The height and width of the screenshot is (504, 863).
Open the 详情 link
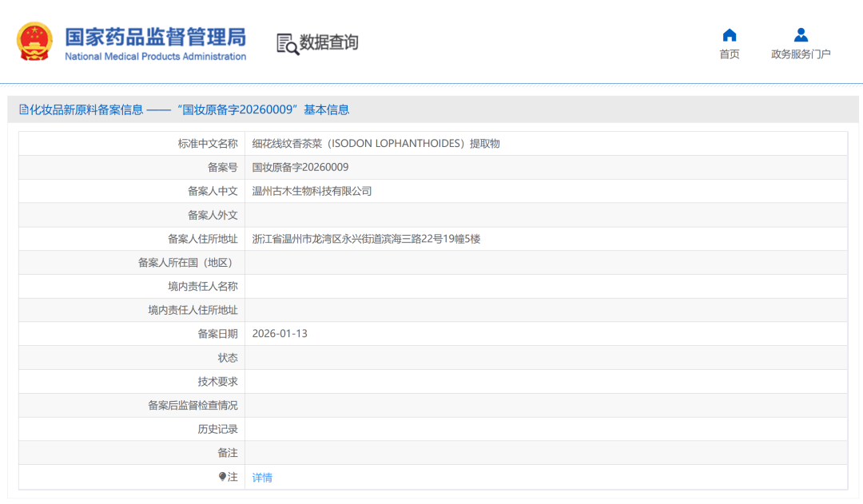262,478
